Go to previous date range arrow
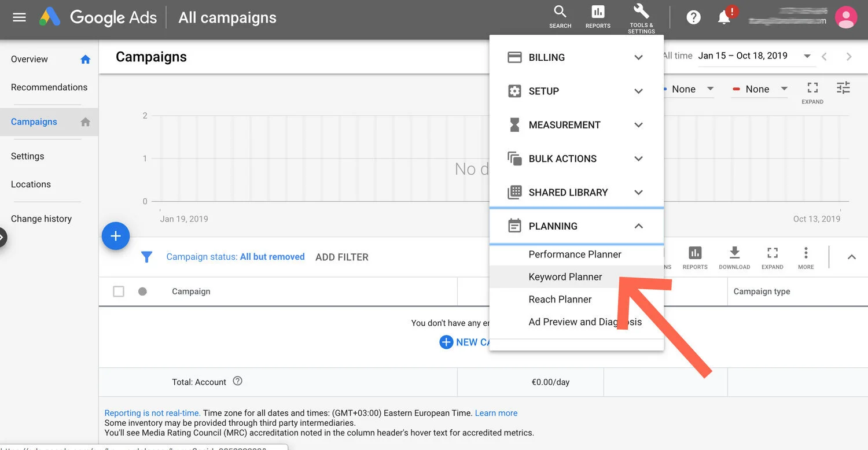 coord(825,56)
